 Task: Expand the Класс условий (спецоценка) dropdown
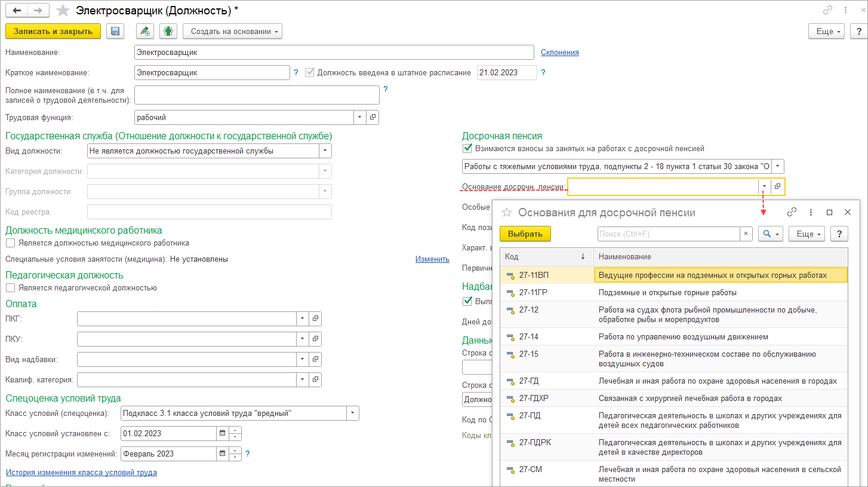[353, 413]
